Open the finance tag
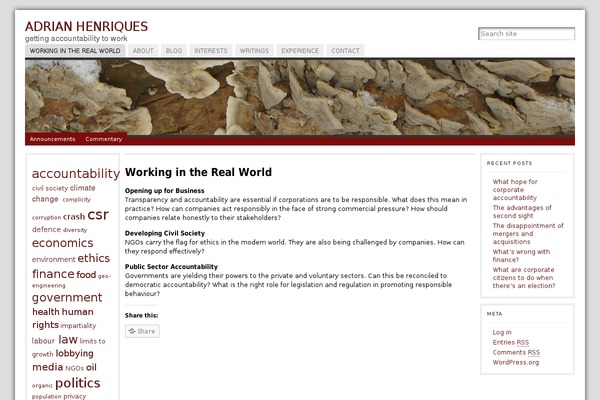The image size is (600, 400). [53, 274]
